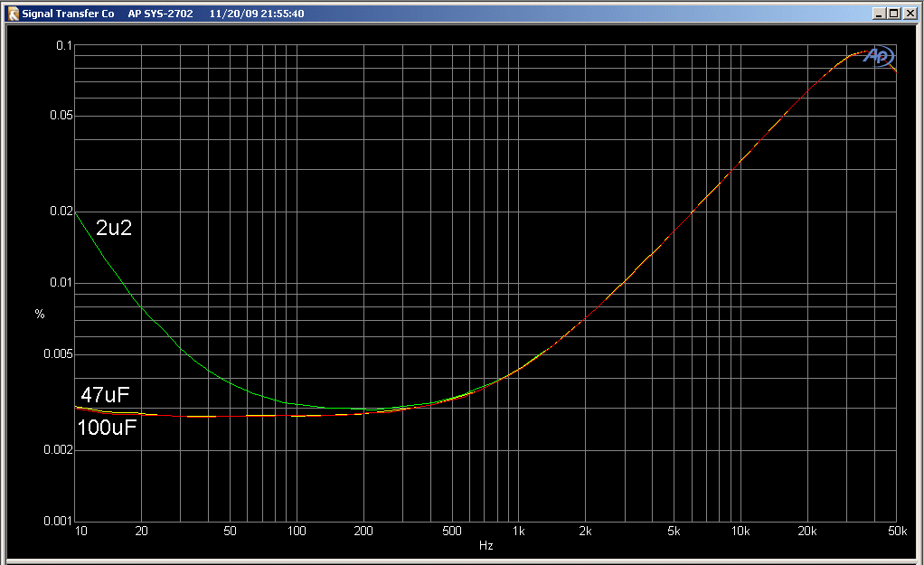Screen dimensions: 924x565
Task: Click the window icon in the title bar
Action: (x=14, y=14)
